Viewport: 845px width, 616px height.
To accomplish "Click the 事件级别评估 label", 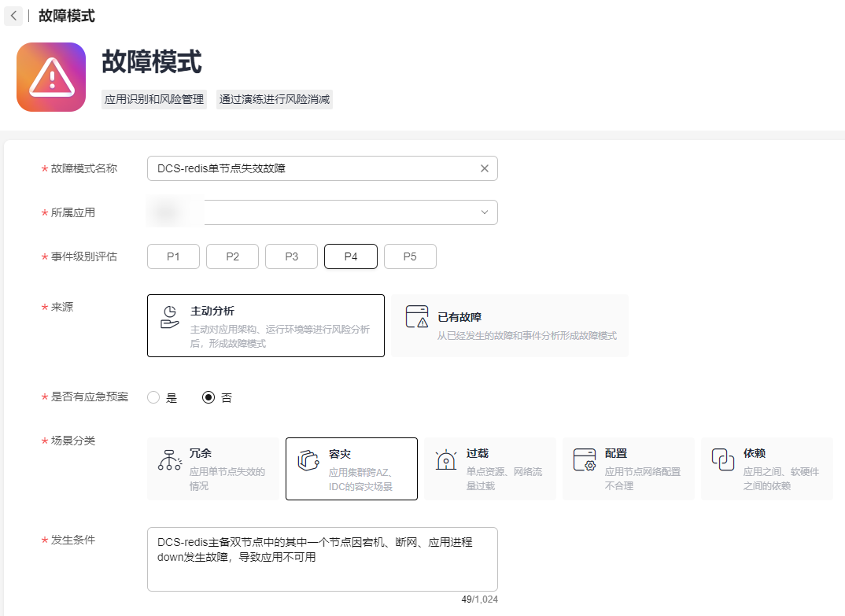I will point(84,256).
